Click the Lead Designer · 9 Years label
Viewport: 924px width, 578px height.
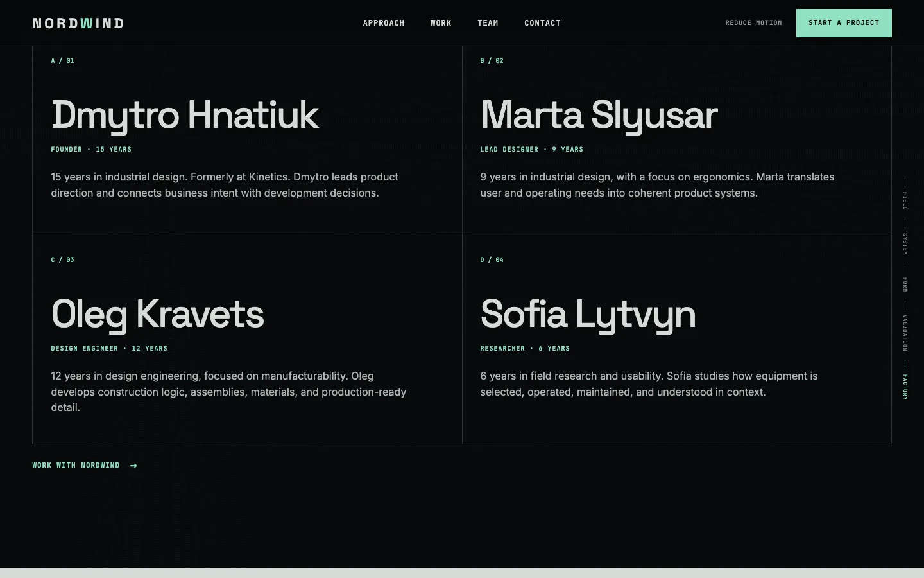[x=532, y=149]
